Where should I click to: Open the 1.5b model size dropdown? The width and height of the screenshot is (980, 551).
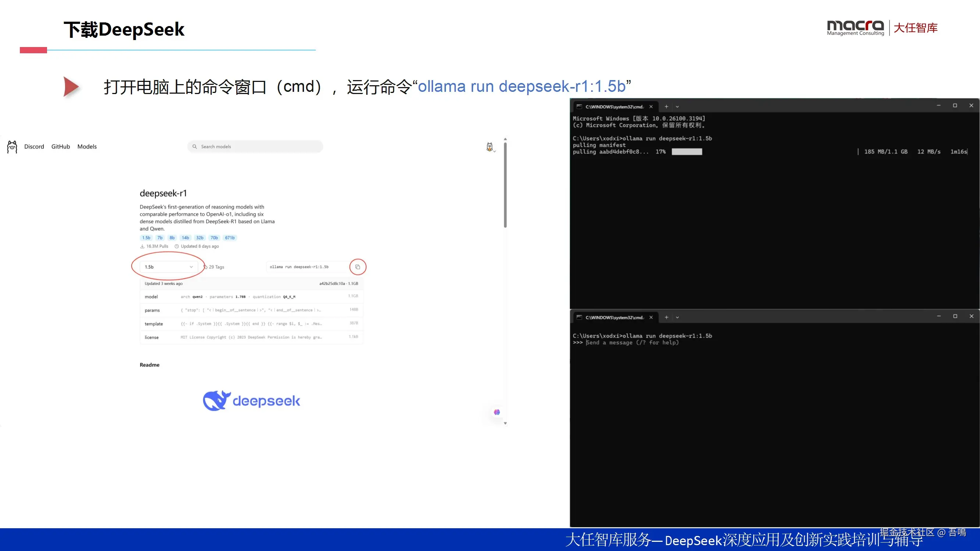[x=168, y=267]
